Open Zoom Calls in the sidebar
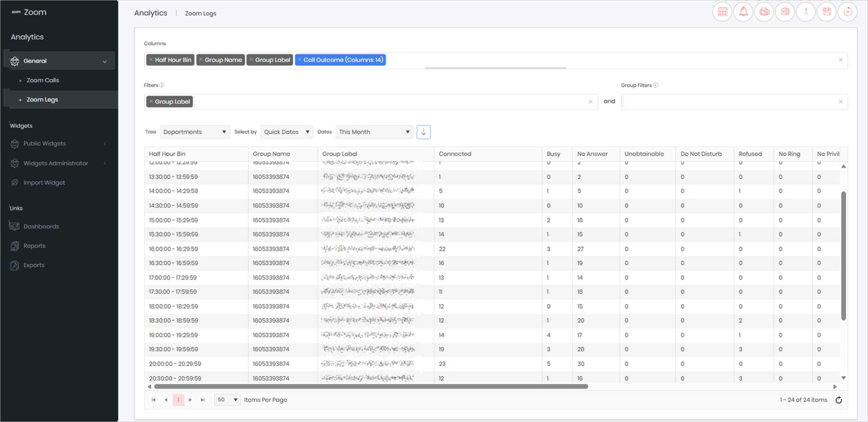The height and width of the screenshot is (422, 868). pyautogui.click(x=43, y=80)
